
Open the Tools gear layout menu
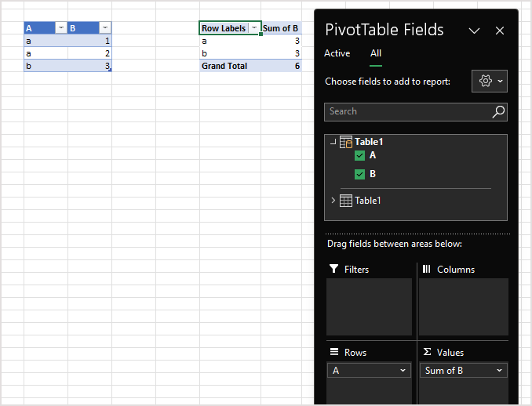[x=490, y=81]
